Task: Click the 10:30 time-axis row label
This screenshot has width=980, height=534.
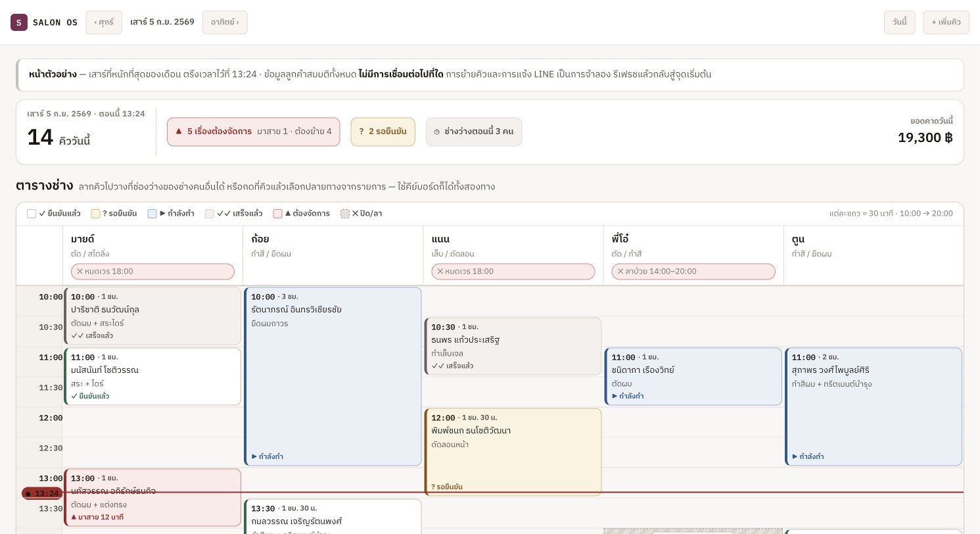Action: pyautogui.click(x=51, y=328)
